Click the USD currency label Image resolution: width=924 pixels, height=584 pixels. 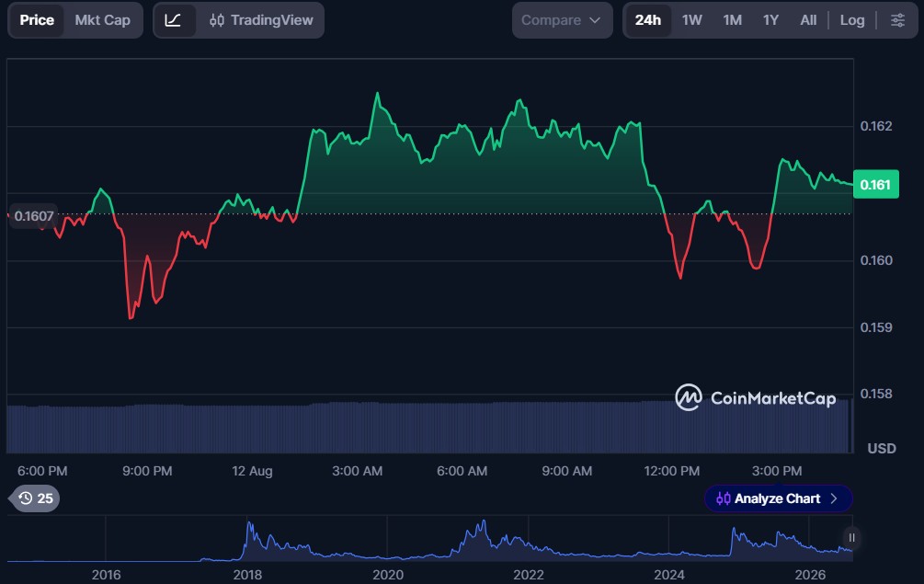point(882,449)
